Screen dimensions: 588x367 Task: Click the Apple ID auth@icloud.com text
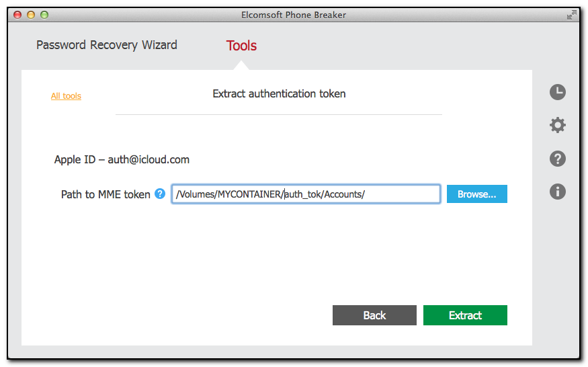tap(122, 160)
